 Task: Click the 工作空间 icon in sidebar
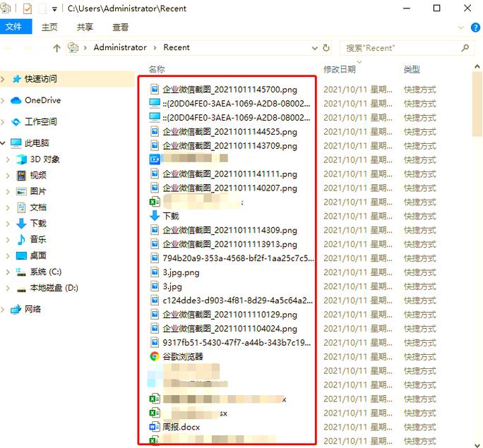click(x=16, y=121)
